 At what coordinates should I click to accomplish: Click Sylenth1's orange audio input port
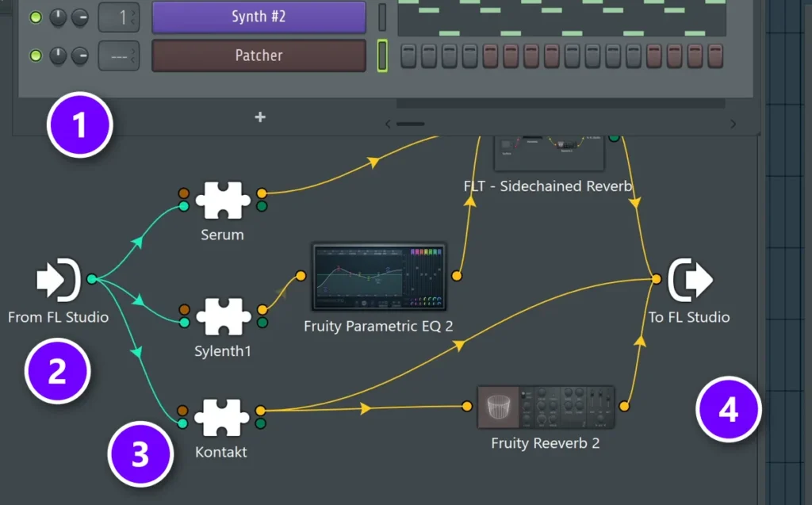tap(184, 310)
